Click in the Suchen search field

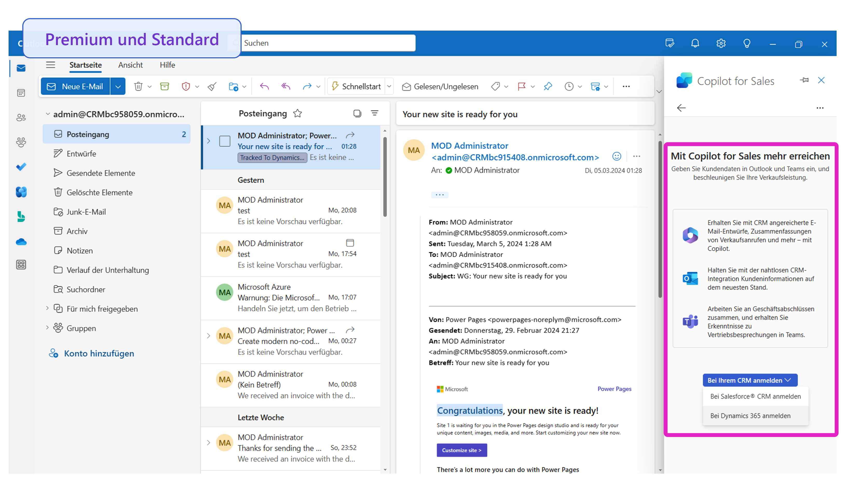point(326,43)
